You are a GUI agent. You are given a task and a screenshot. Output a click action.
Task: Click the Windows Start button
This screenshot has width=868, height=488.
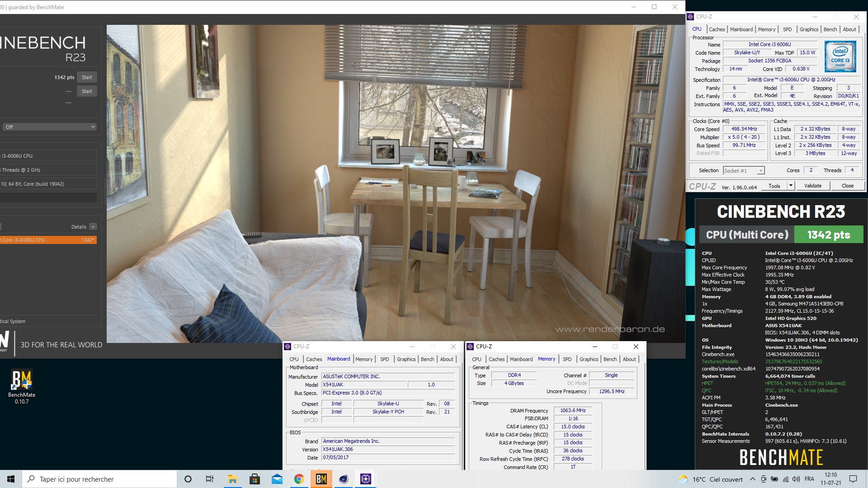11,479
